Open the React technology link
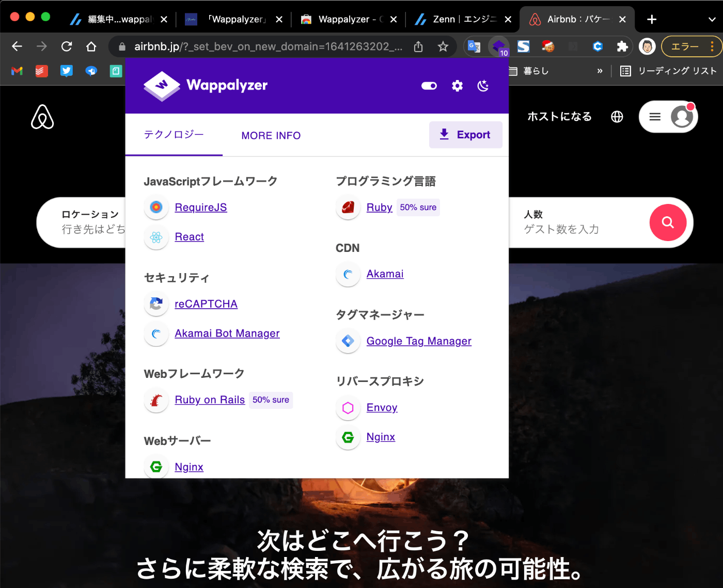Image resolution: width=723 pixels, height=588 pixels. click(189, 236)
